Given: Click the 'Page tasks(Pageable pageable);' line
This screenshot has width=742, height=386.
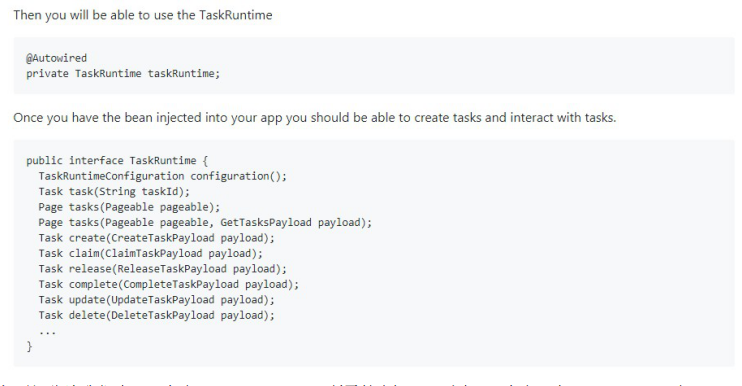Looking at the screenshot, I should click(129, 207).
